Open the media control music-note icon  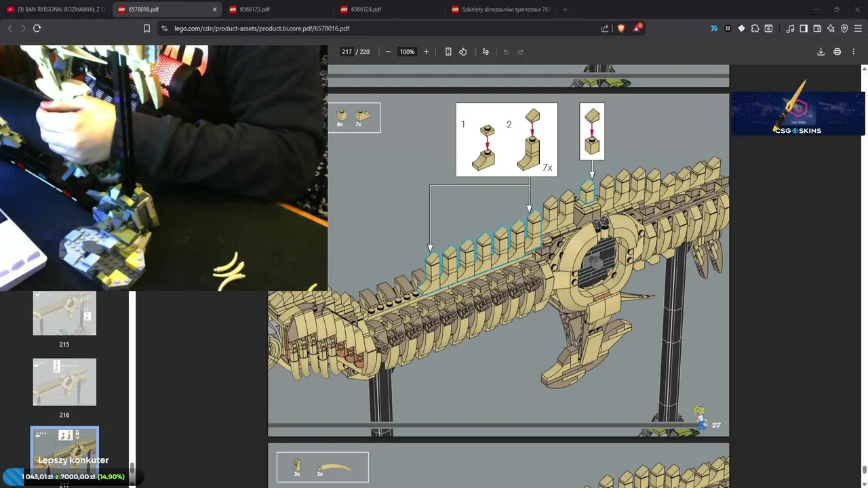(790, 28)
